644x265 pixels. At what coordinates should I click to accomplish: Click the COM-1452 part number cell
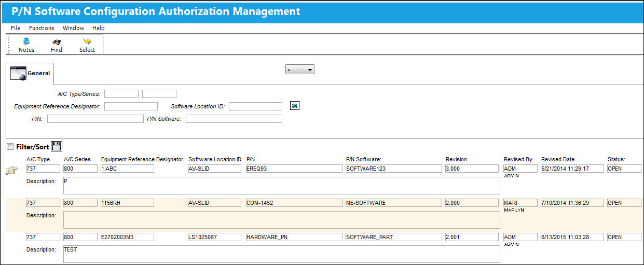click(294, 203)
